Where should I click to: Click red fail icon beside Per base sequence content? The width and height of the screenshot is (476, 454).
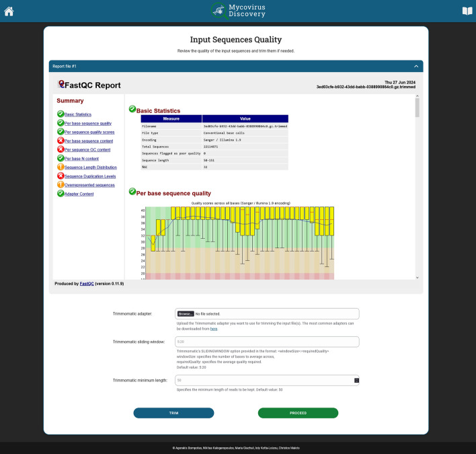61,141
